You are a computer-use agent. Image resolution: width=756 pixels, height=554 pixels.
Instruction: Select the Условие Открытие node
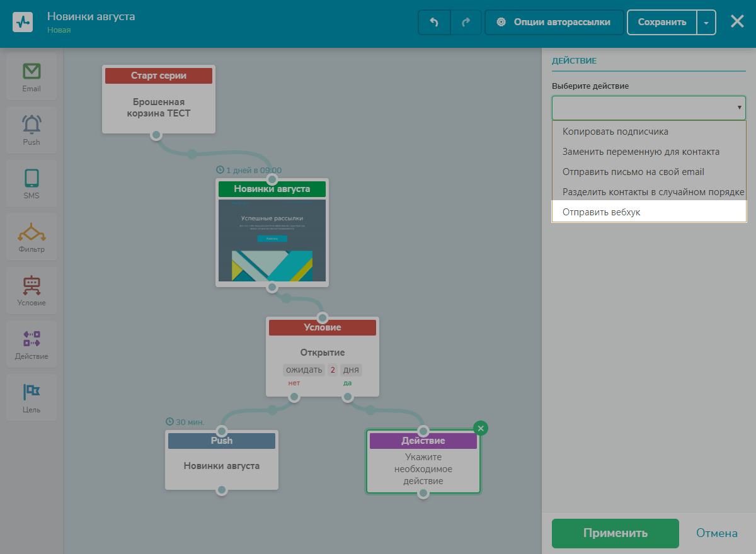tap(323, 356)
